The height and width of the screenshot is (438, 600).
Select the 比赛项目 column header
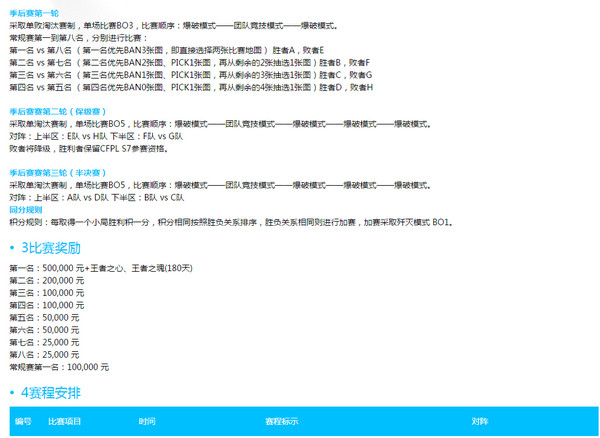[x=65, y=422]
